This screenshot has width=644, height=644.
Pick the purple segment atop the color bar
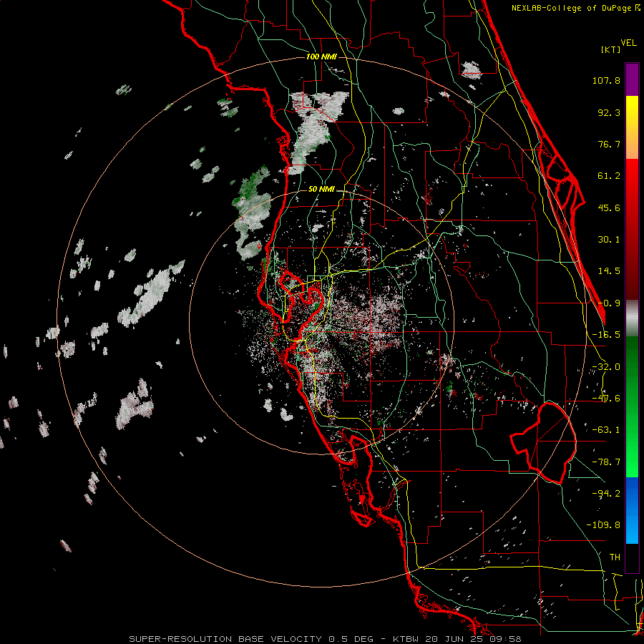click(632, 79)
